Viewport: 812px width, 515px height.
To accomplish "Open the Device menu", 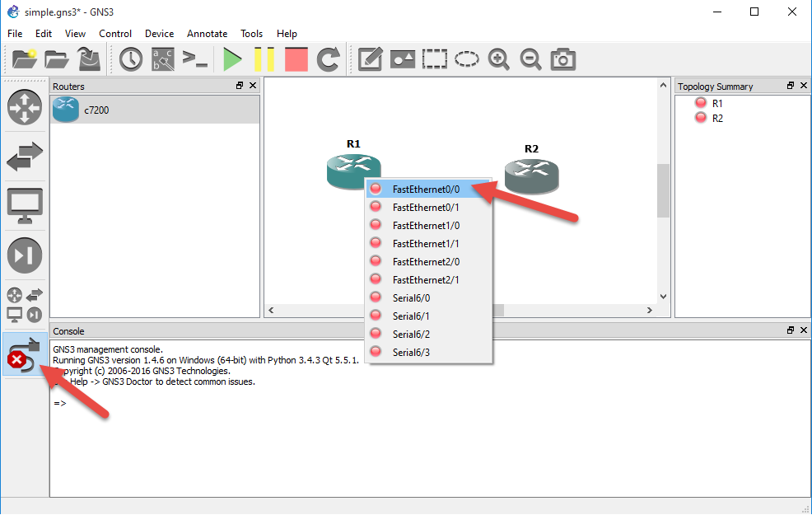I will 159,34.
